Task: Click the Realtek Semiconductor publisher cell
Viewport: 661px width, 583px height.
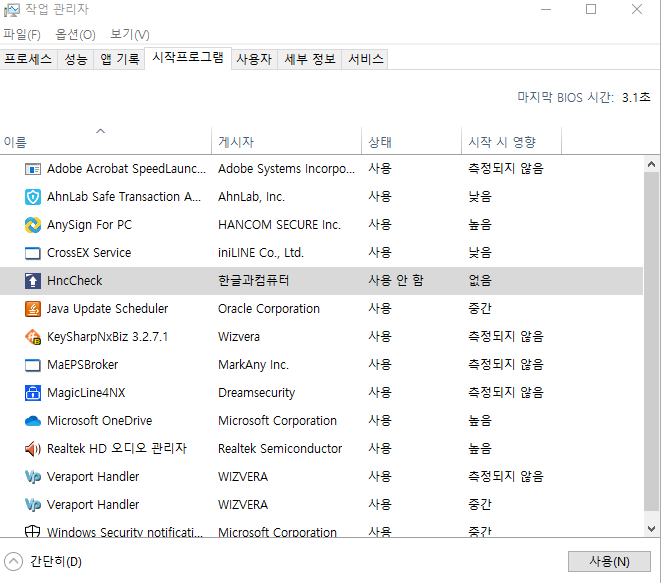Action: point(280,449)
